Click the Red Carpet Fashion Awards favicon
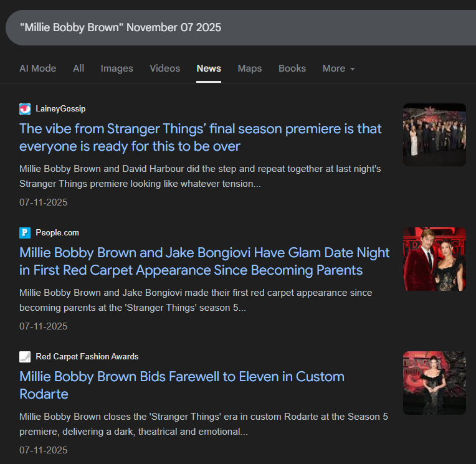This screenshot has width=476, height=464. point(25,357)
